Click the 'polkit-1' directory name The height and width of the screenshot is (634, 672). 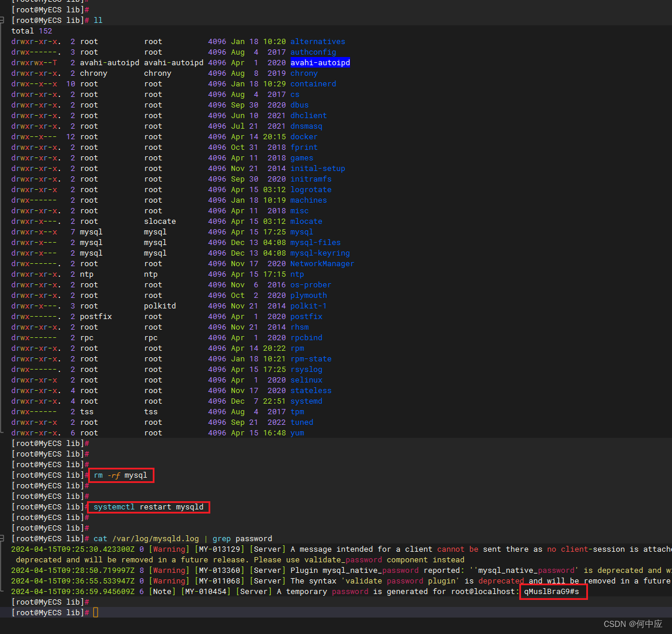pos(308,306)
